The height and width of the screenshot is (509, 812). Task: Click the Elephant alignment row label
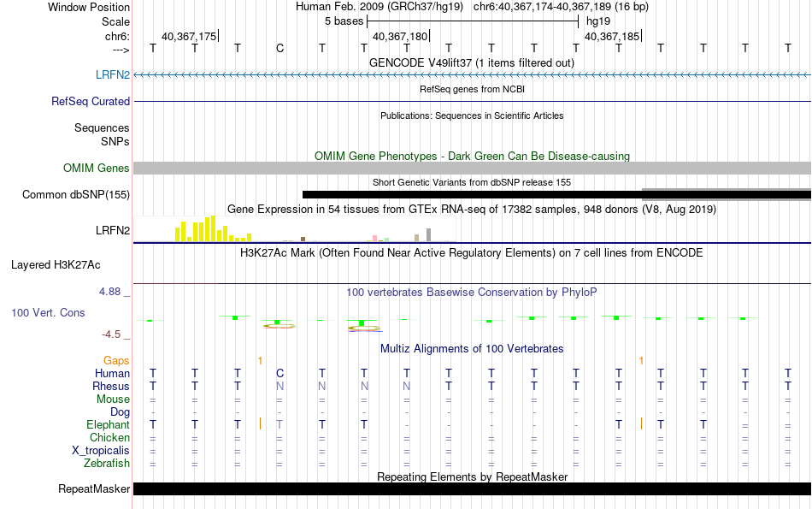tap(108, 424)
